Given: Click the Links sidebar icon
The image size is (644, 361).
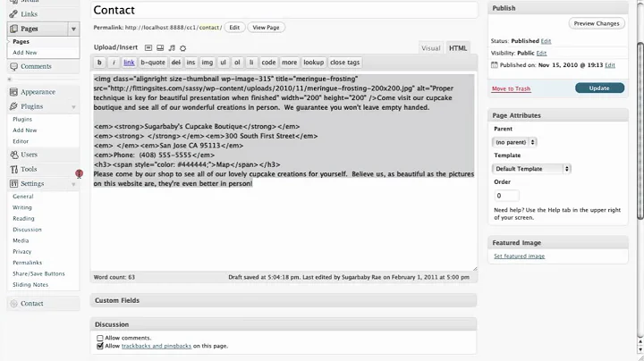Looking at the screenshot, I should click(x=13, y=14).
